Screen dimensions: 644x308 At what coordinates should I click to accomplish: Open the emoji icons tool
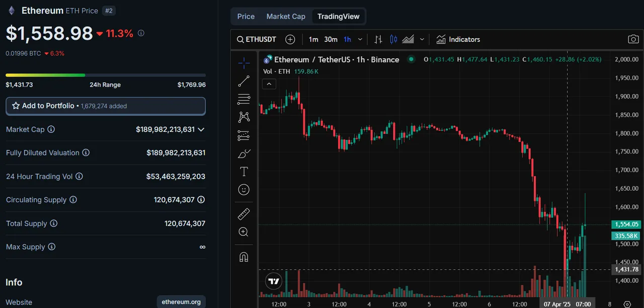(x=244, y=190)
